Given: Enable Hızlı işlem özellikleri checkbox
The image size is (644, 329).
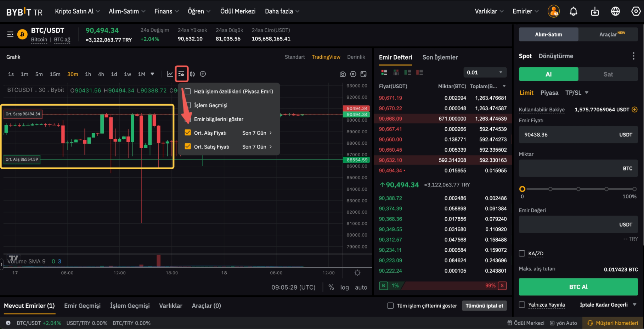Looking at the screenshot, I should point(188,91).
